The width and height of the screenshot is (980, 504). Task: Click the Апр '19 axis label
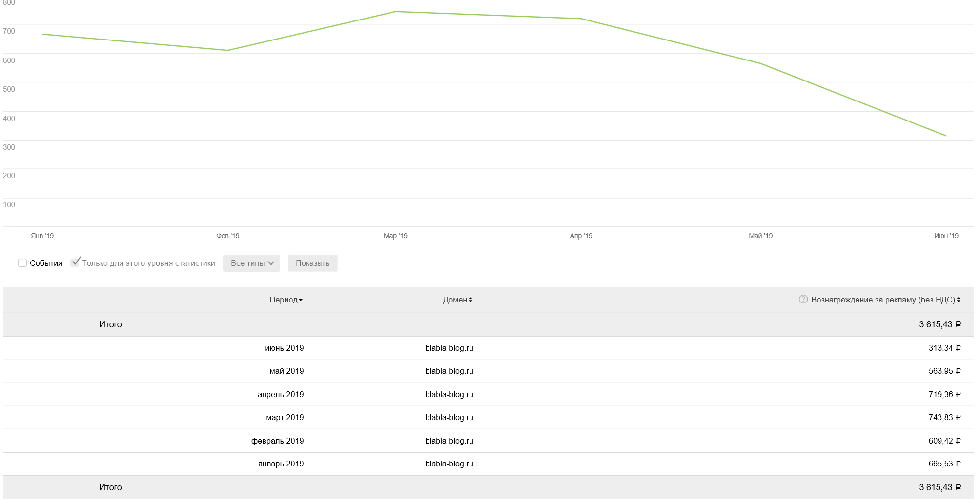[x=581, y=236]
